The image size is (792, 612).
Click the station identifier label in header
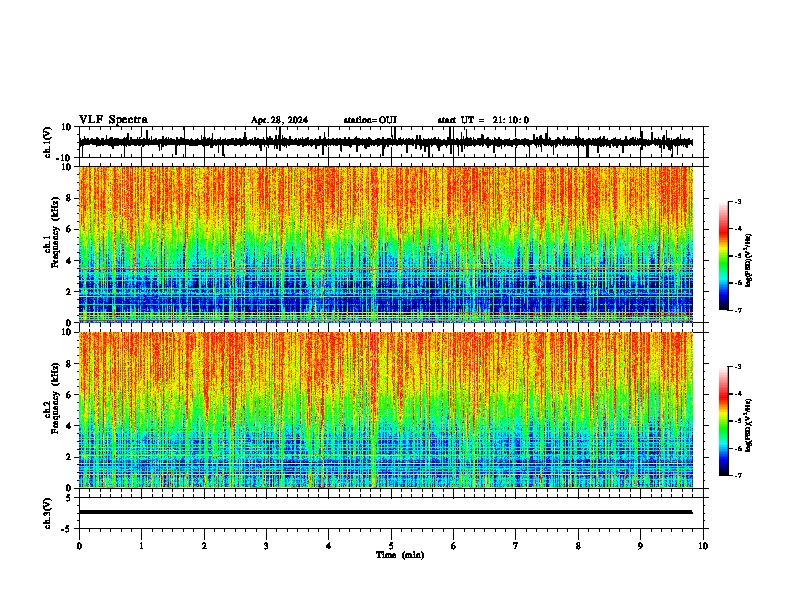pyautogui.click(x=370, y=120)
